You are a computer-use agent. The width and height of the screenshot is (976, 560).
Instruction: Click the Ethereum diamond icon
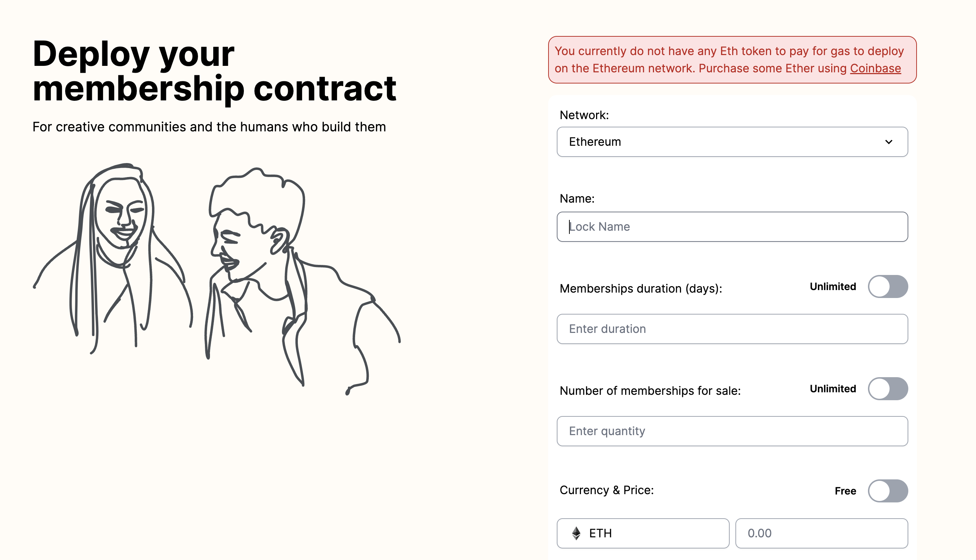(x=576, y=533)
